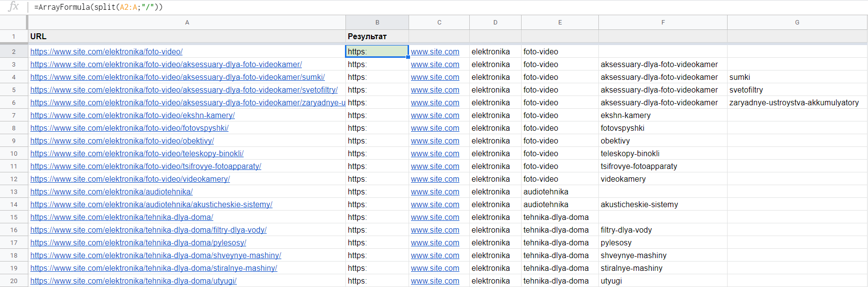
Task: Select column E header
Action: (560, 23)
